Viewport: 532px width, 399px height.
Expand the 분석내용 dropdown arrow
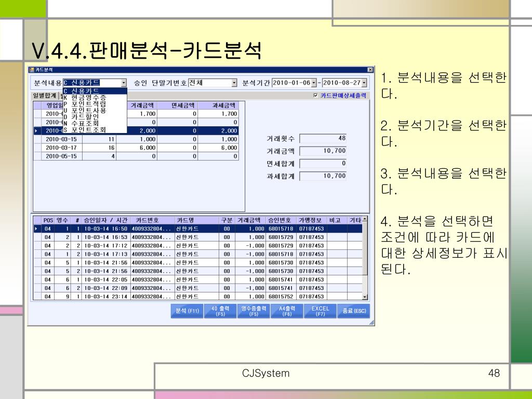click(124, 83)
